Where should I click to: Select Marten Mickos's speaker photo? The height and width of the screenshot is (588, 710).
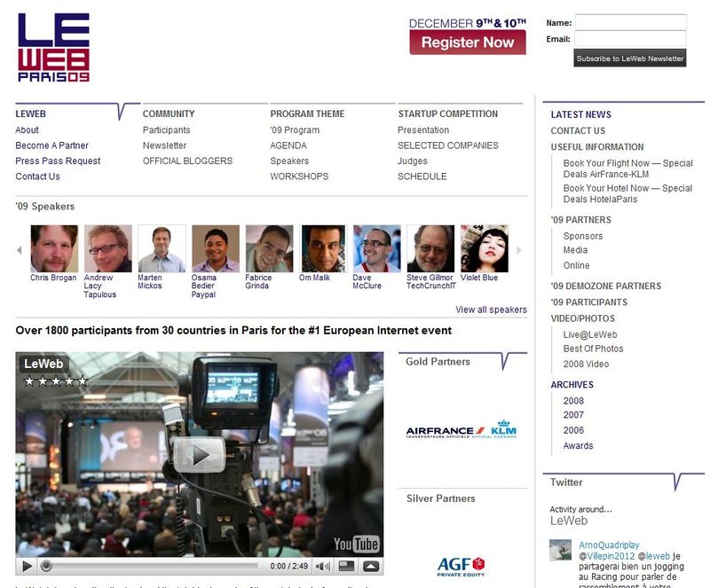coord(162,248)
